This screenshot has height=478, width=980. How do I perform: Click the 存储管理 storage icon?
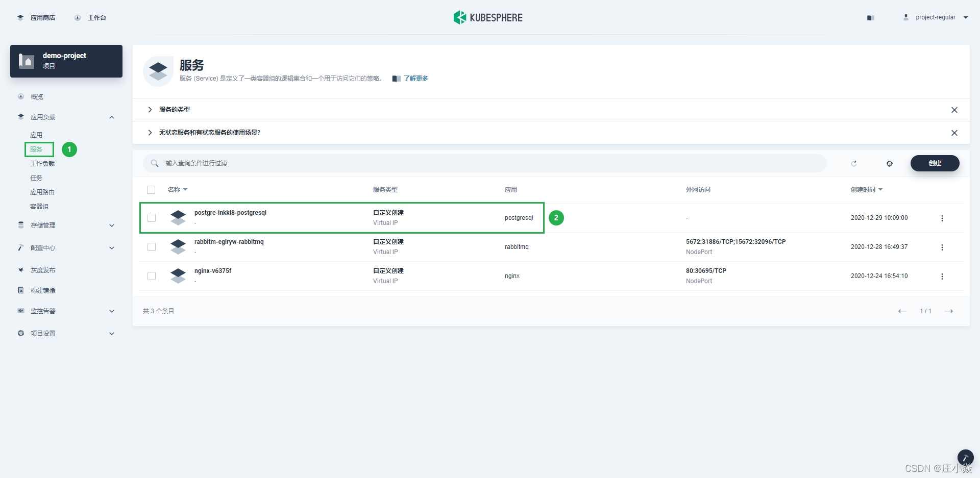pyautogui.click(x=21, y=225)
